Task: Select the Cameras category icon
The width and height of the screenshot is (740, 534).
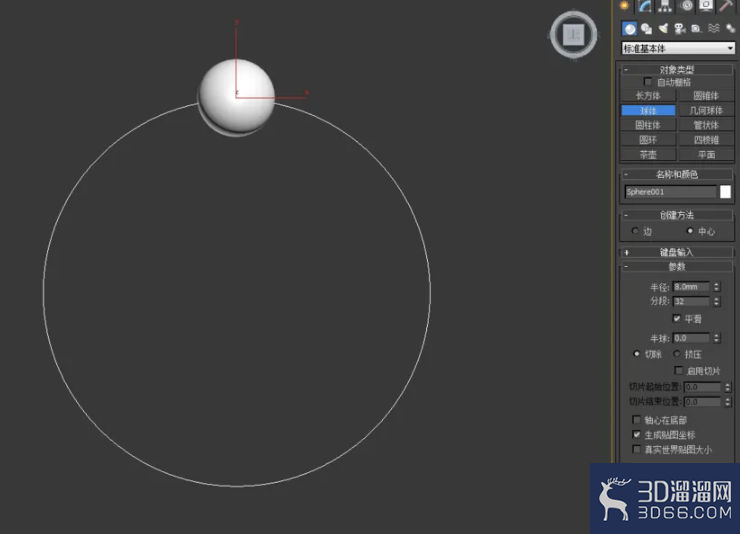Action: coord(680,29)
